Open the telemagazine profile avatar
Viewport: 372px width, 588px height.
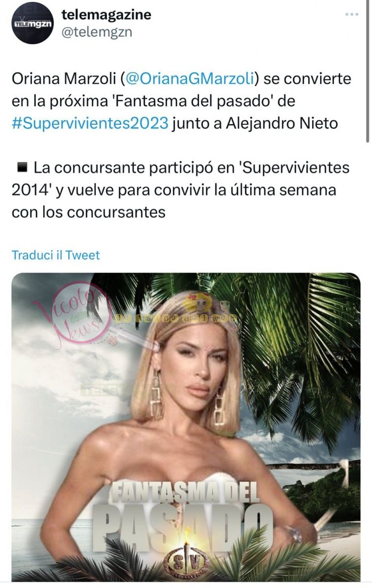[32, 23]
